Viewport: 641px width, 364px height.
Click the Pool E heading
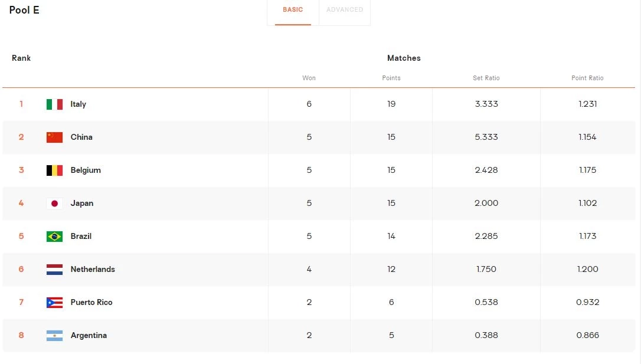24,10
